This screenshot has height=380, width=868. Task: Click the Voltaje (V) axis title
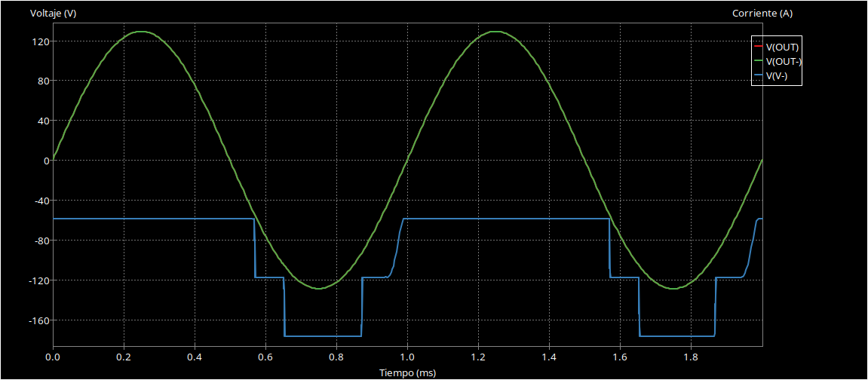coord(53,14)
